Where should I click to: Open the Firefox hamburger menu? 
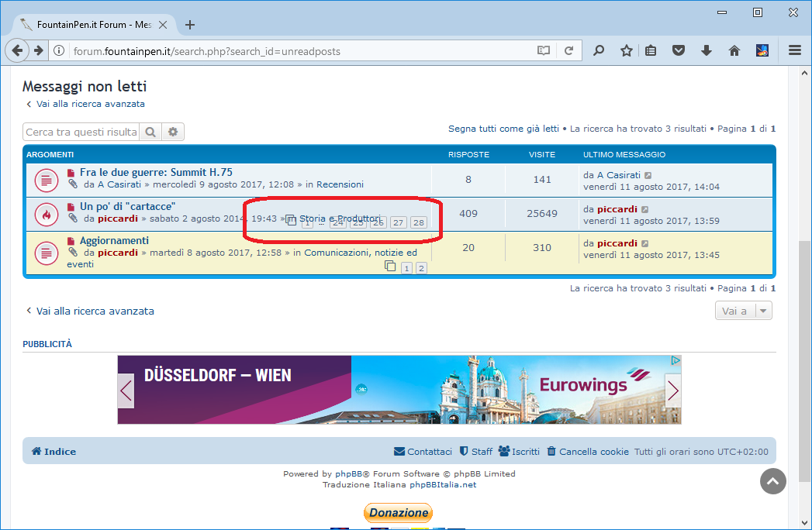[794, 51]
